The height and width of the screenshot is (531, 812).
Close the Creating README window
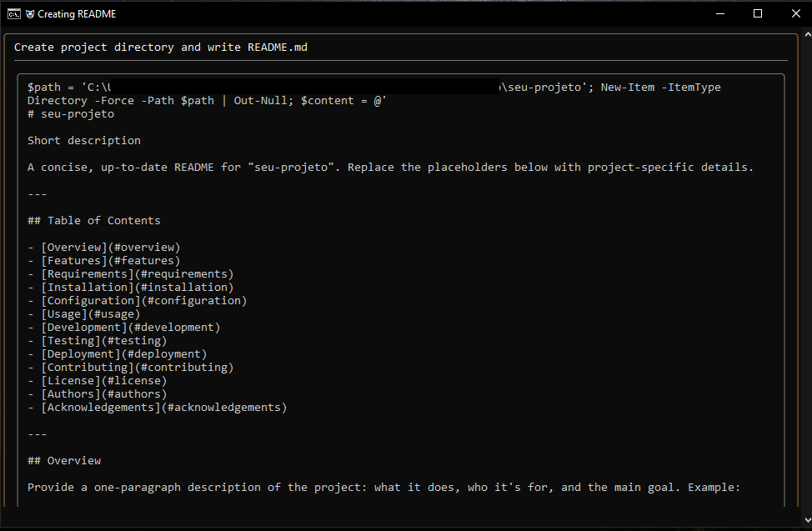[x=794, y=14]
